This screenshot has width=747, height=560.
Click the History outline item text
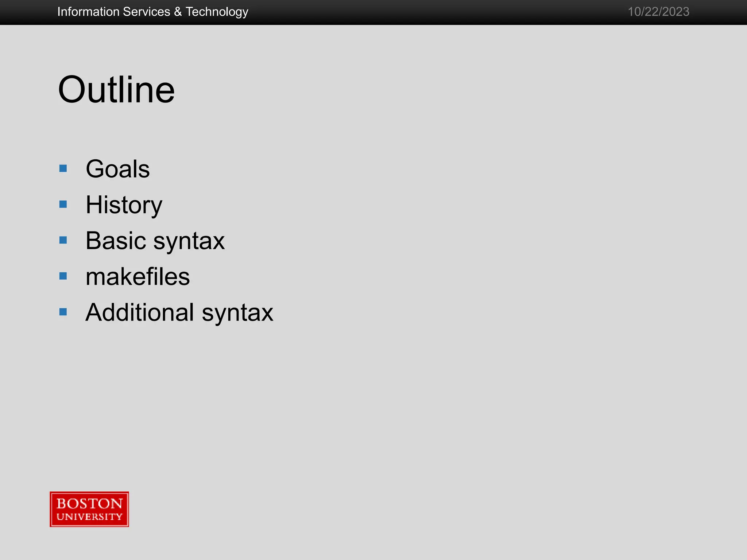pyautogui.click(x=124, y=205)
